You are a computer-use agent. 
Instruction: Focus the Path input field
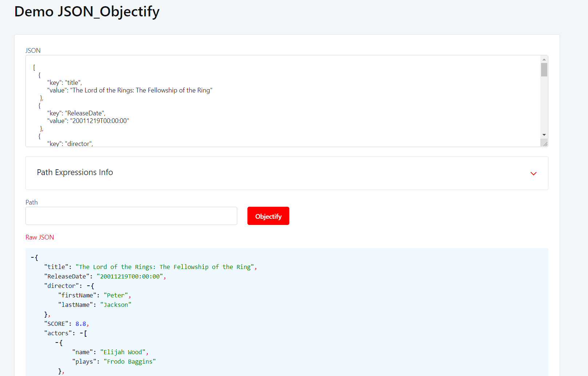point(131,216)
